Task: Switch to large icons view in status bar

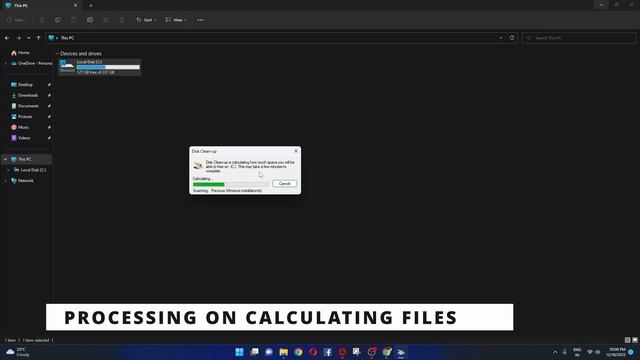Action: coord(635,340)
